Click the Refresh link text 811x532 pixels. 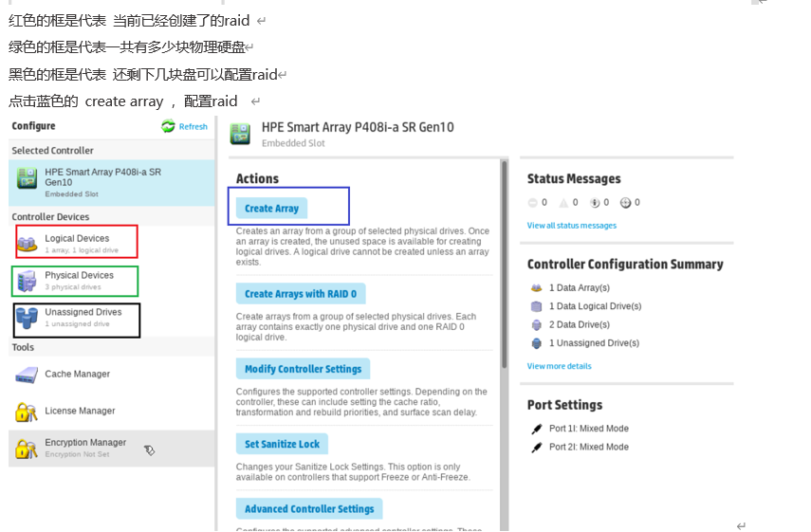click(x=193, y=127)
